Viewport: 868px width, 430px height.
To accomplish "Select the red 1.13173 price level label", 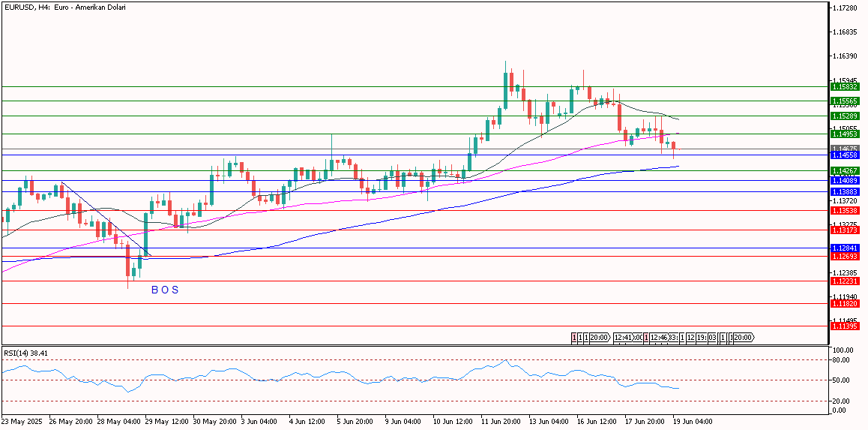I will pyautogui.click(x=845, y=230).
